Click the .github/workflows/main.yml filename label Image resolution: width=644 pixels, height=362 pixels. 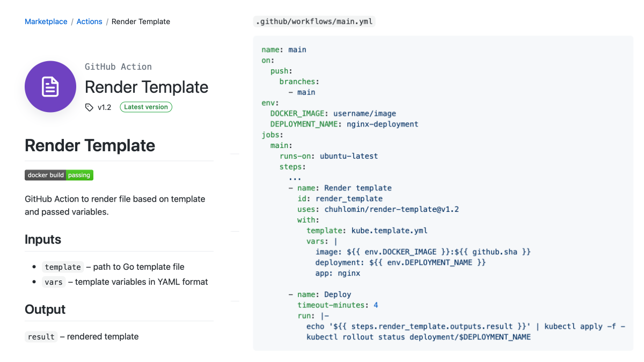[314, 22]
